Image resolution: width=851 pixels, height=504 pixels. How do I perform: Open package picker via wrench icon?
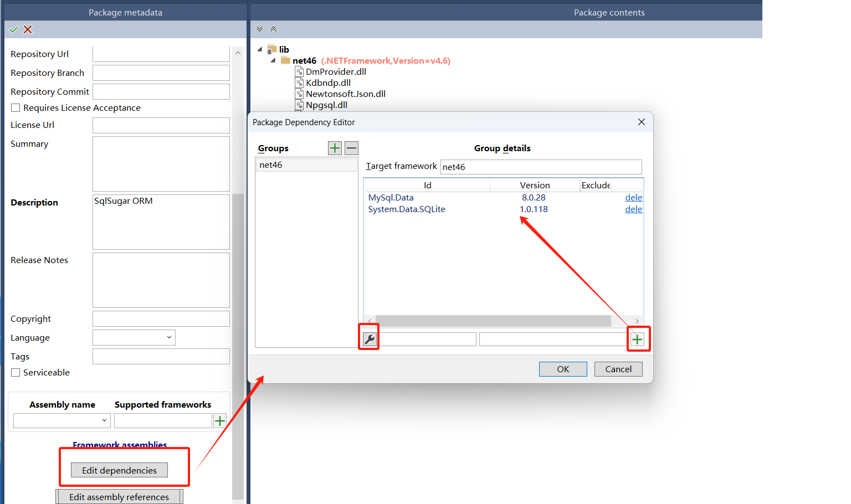click(x=368, y=338)
